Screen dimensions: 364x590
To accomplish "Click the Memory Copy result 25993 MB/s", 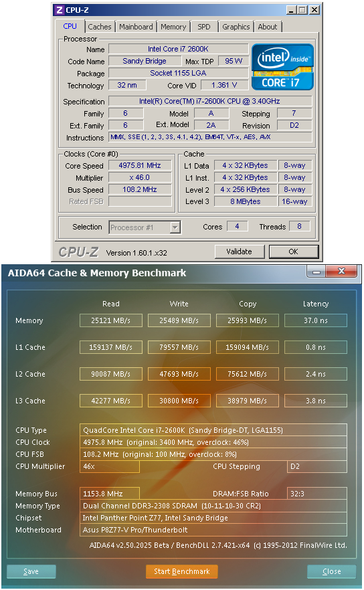I will [248, 320].
